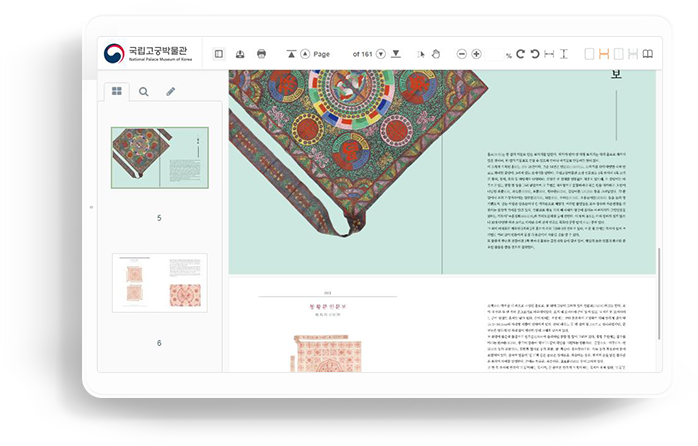698x446 pixels.
Task: Jump to the last page
Action: pos(396,53)
